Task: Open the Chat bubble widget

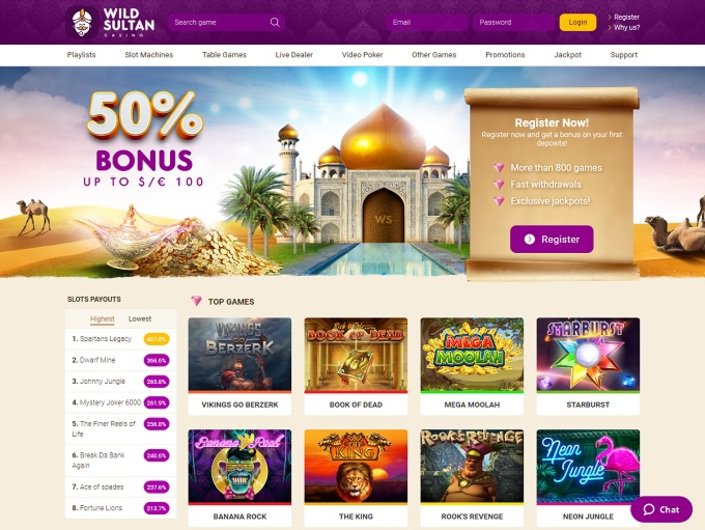Action: tap(661, 509)
